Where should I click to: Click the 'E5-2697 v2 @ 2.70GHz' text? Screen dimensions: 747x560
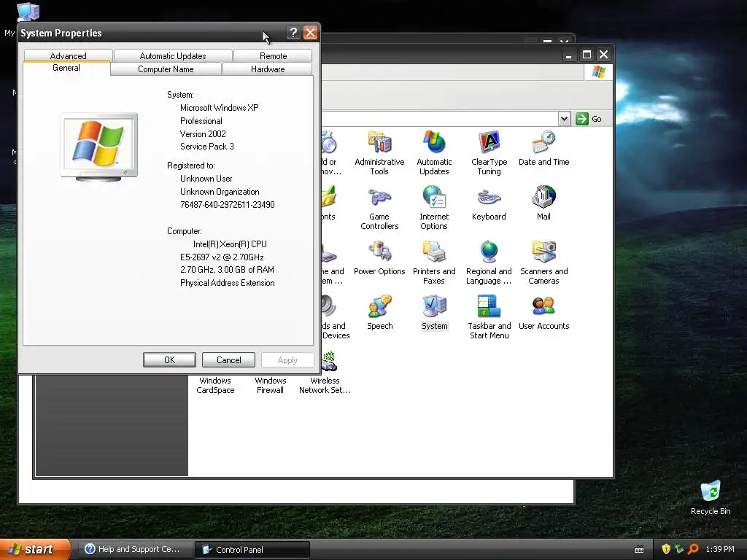(222, 257)
